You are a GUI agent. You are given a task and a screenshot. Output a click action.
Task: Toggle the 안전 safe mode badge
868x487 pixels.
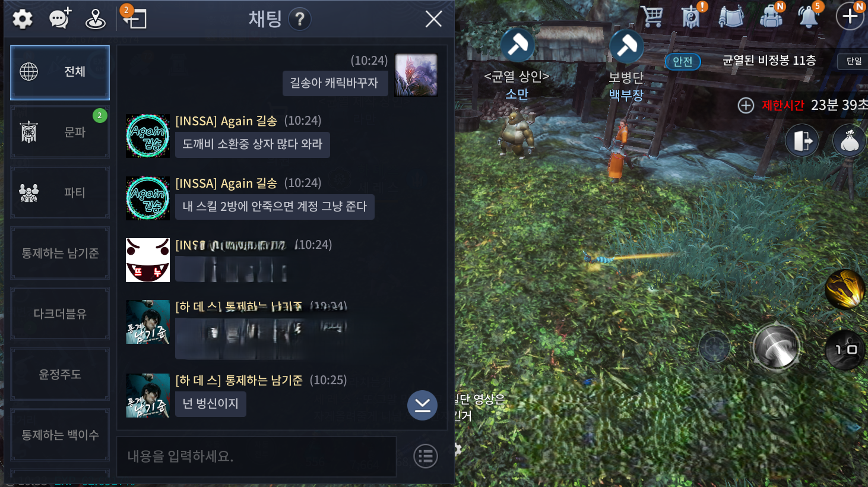[683, 61]
